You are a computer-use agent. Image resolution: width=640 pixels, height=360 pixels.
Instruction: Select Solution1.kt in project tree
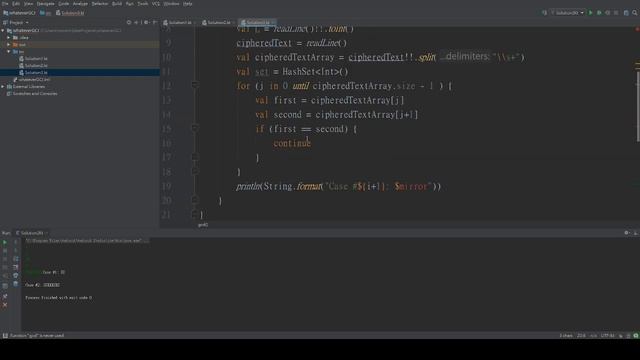[33, 59]
